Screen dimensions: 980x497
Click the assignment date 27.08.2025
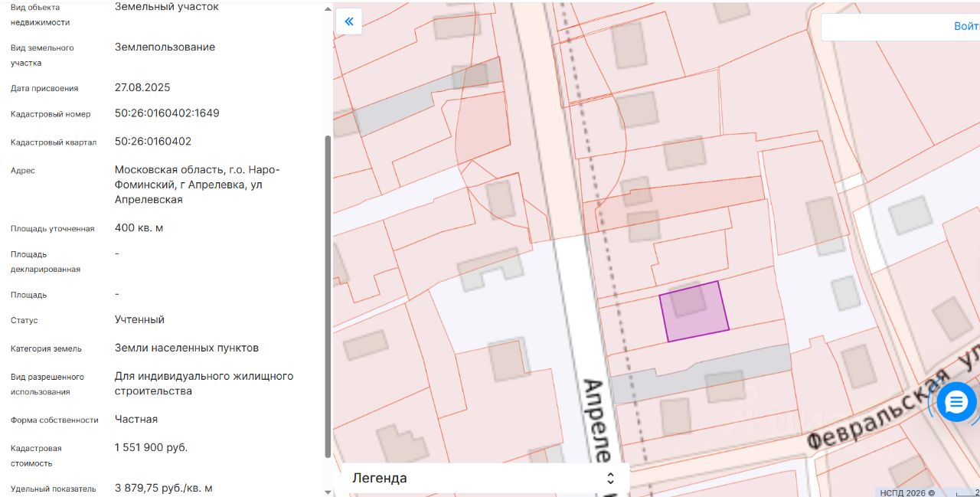[x=142, y=87]
